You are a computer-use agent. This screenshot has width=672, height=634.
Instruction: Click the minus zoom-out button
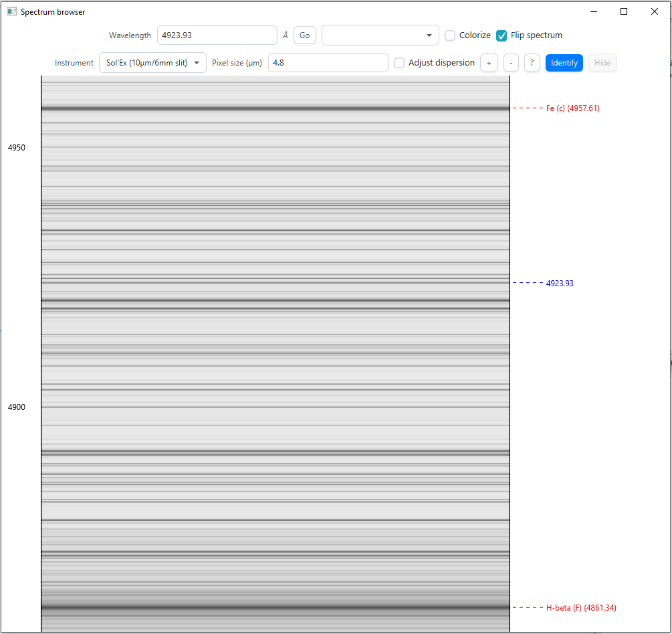(510, 63)
